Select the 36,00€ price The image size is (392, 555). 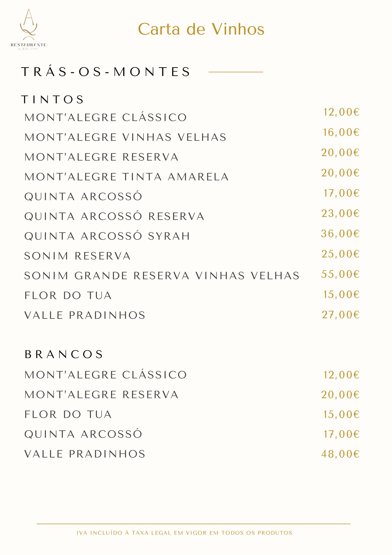(340, 233)
